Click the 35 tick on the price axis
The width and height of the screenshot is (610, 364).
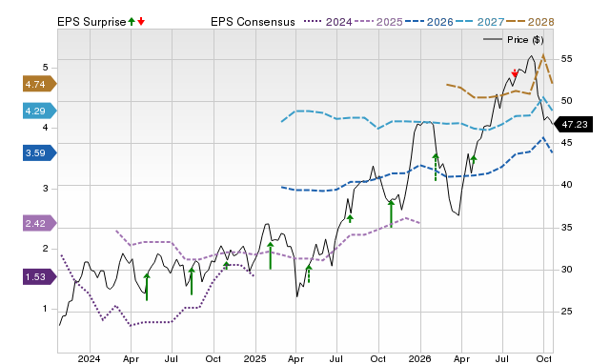tap(566, 228)
